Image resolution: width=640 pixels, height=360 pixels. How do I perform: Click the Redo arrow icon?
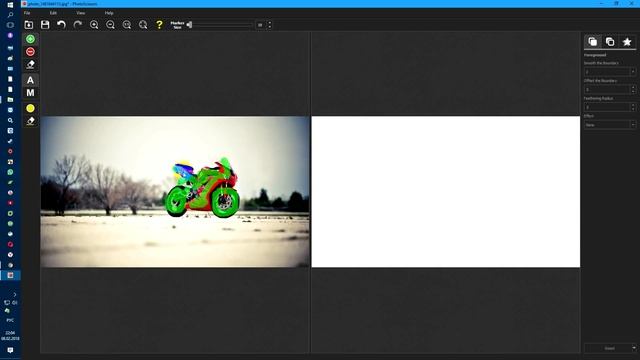78,25
